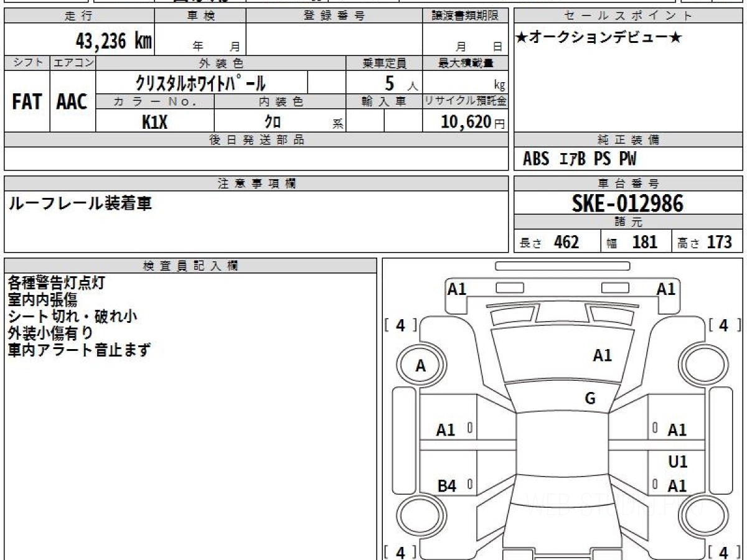Click the B4 mark on rear-left door
Viewport: 747px width, 560px height.
(x=446, y=486)
